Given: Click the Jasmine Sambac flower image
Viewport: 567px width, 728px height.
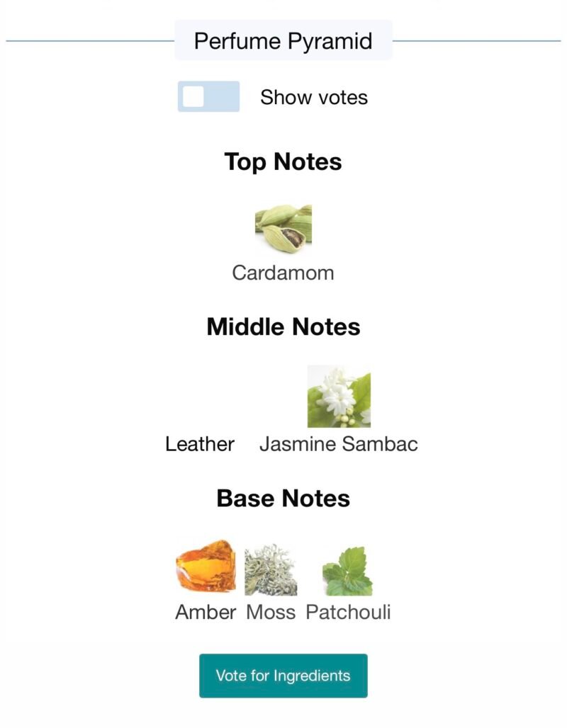Looking at the screenshot, I should (x=338, y=397).
